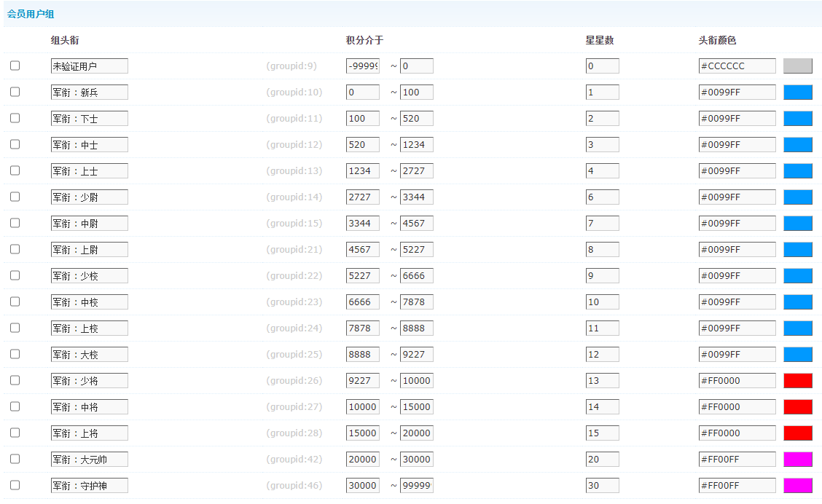Viewport: 822px width, 504px height.
Task: Select the 军衔：中尉 checkbox
Action: [x=15, y=223]
